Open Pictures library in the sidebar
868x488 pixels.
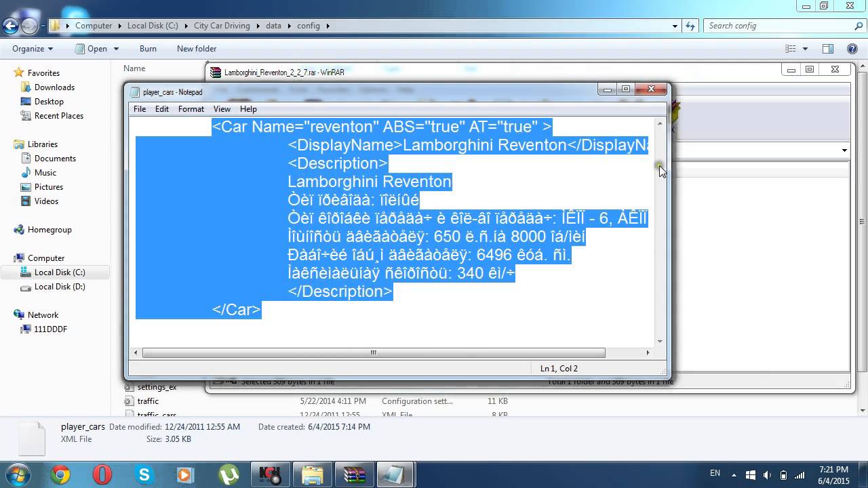tap(49, 187)
